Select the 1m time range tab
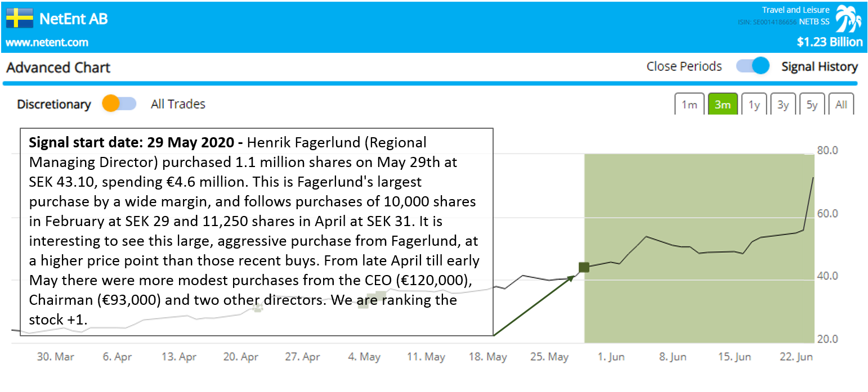This screenshot has width=868, height=392. click(689, 105)
